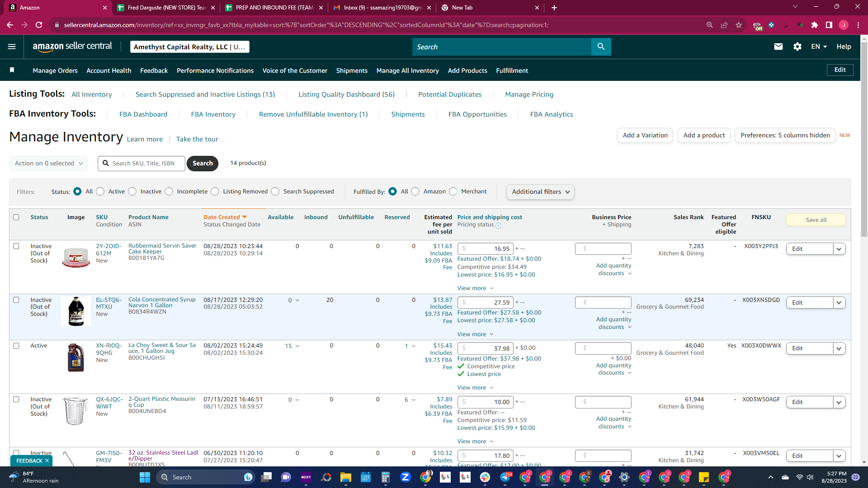The height and width of the screenshot is (488, 868).
Task: Open Preferences: 5 columns hidden
Action: [785, 136]
